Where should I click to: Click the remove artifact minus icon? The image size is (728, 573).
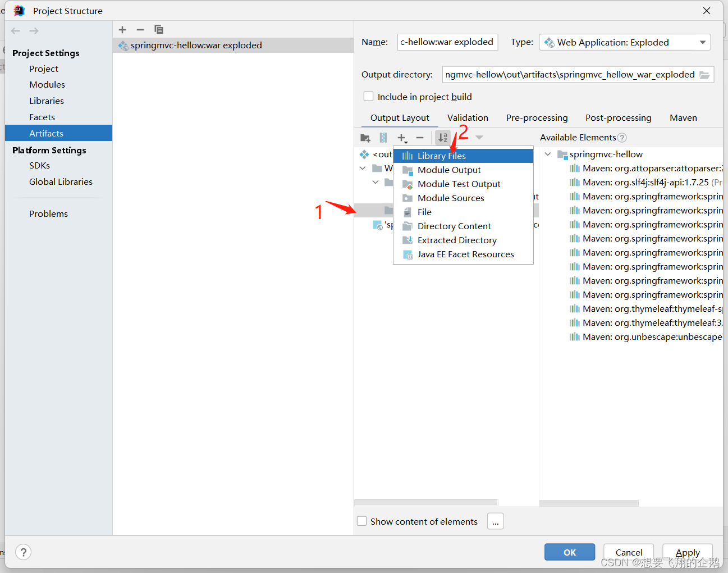(x=140, y=30)
